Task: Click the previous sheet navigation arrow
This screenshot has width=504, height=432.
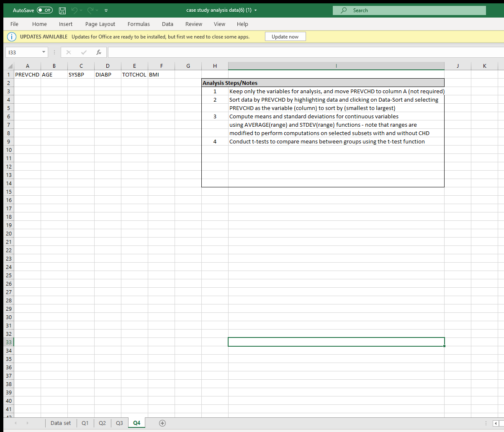Action: coord(16,423)
